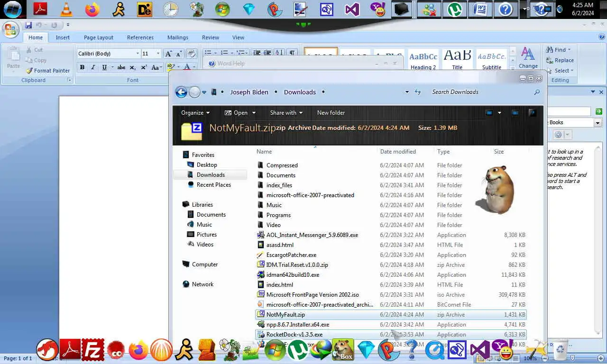Toggle Italic formatting in Word ribbon
Image resolution: width=607 pixels, height=364 pixels.
[93, 67]
